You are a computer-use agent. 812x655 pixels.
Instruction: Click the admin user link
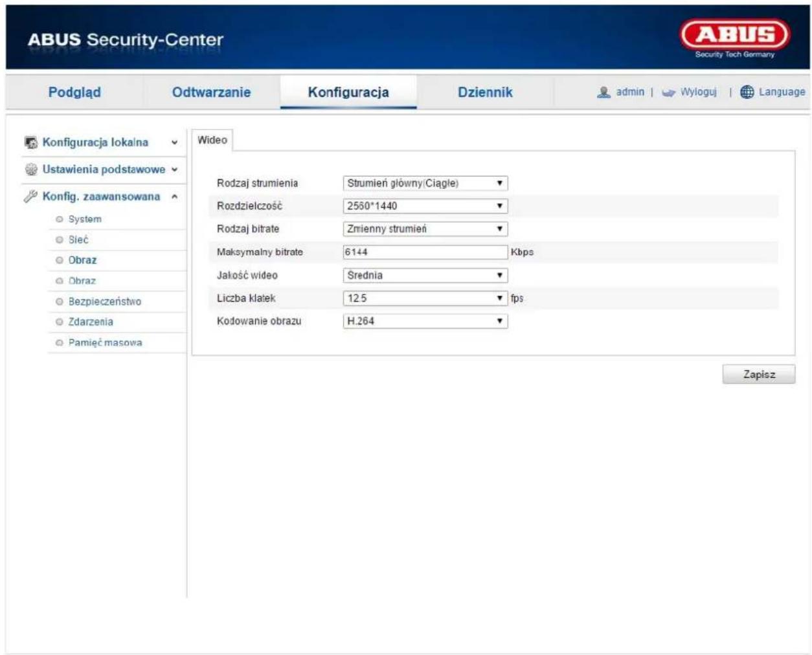[630, 92]
